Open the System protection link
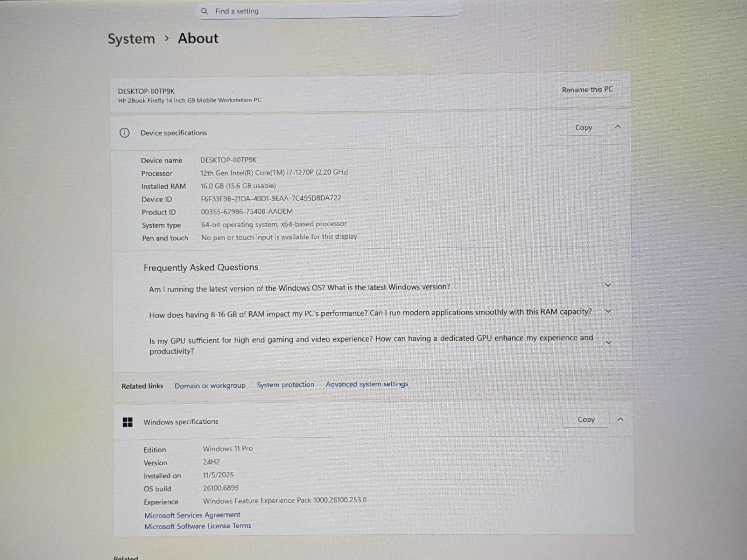 tap(285, 385)
